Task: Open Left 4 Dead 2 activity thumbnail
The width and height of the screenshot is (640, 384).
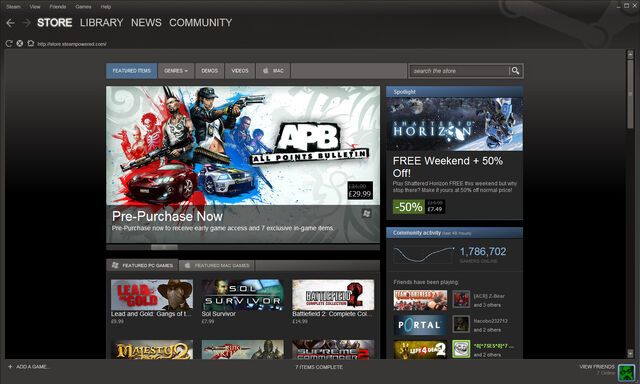Action: 420,350
